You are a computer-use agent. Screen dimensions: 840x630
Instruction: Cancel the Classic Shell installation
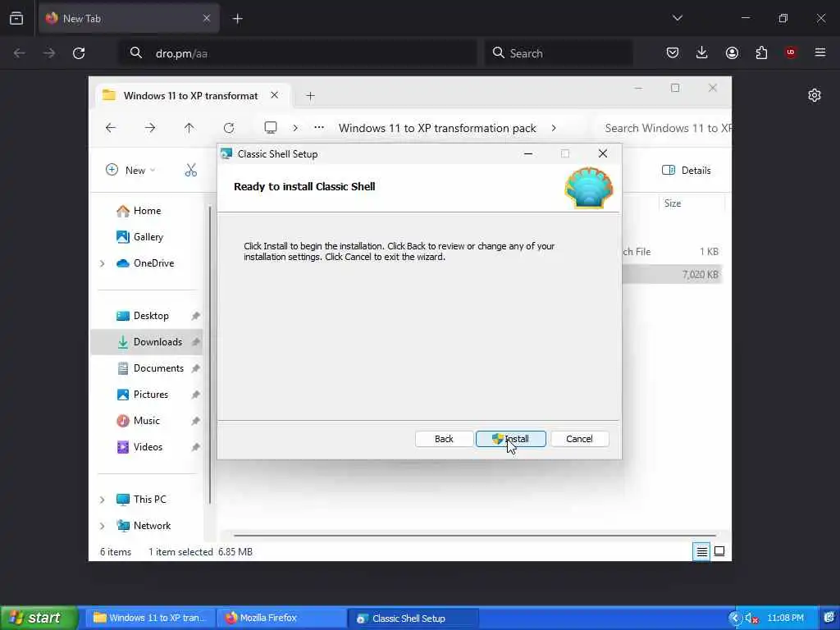[579, 439]
